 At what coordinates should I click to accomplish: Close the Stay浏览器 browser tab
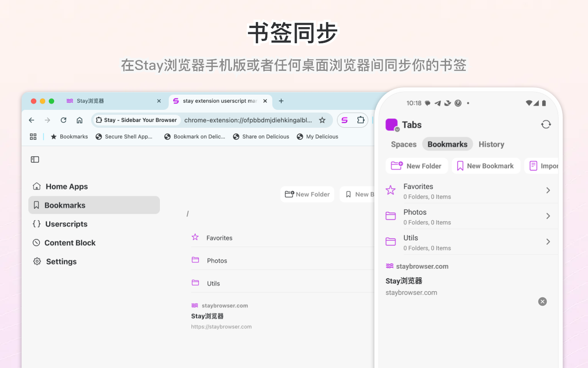point(159,101)
